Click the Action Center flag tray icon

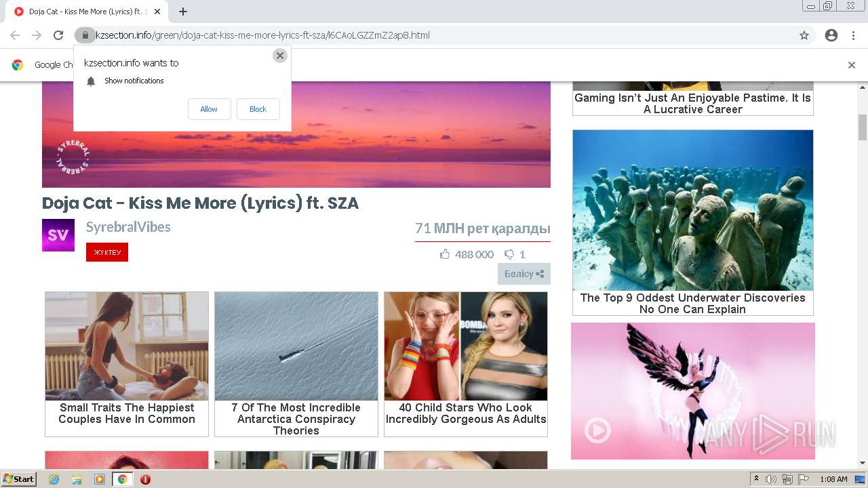pyautogui.click(x=804, y=479)
